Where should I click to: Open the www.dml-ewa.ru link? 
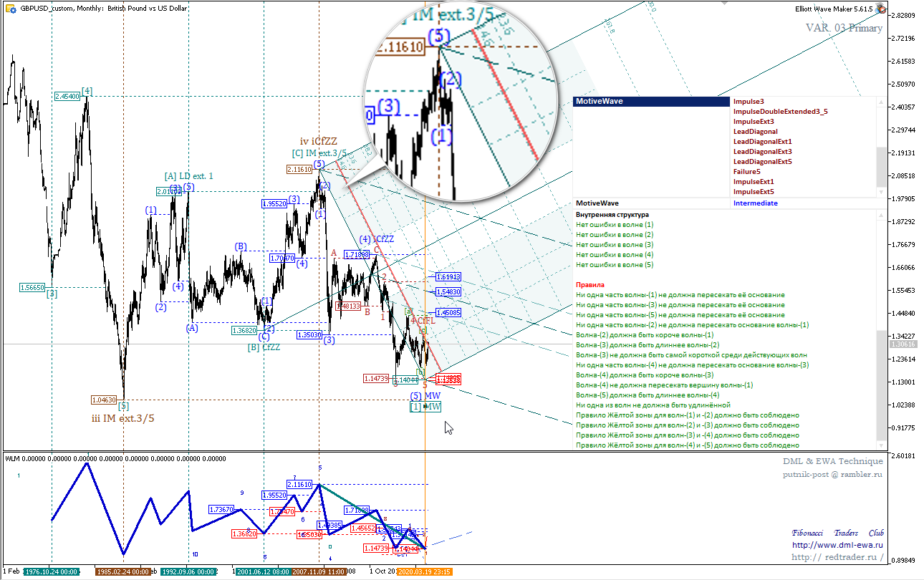(837, 545)
